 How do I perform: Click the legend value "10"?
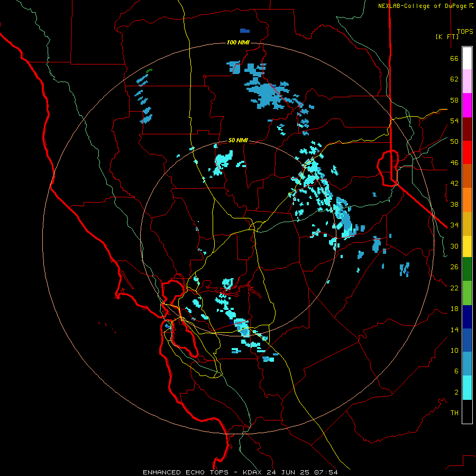(454, 351)
